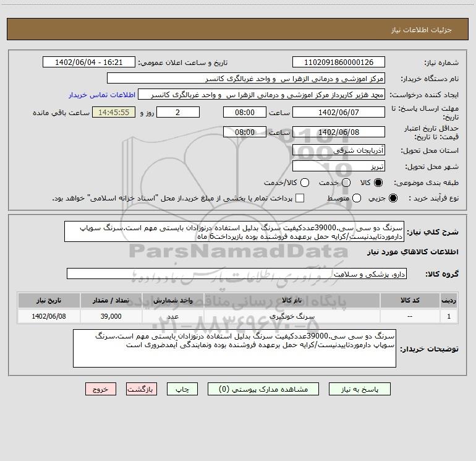Screen dimensions: 476x461
Task: Open مشاهده مدارک پیوستی (0) button
Action: (263, 389)
